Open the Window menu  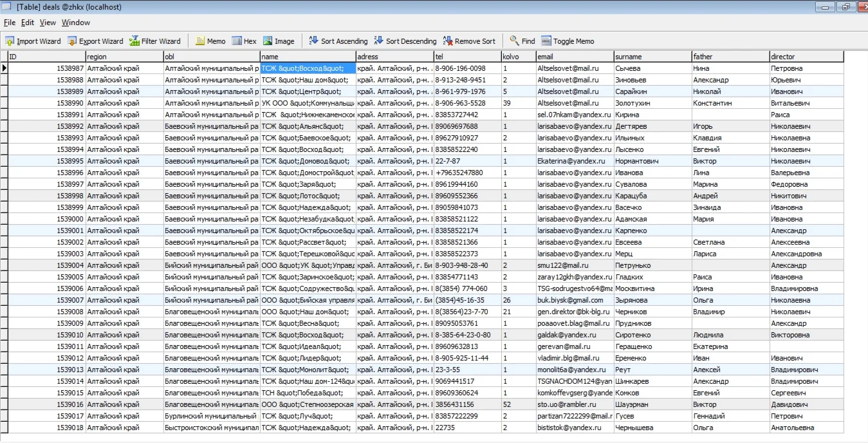[75, 22]
